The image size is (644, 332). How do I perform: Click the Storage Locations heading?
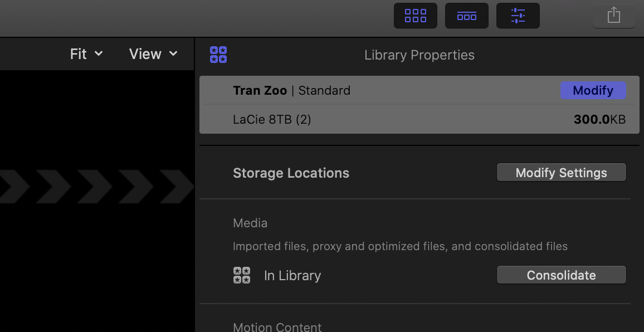coord(291,173)
